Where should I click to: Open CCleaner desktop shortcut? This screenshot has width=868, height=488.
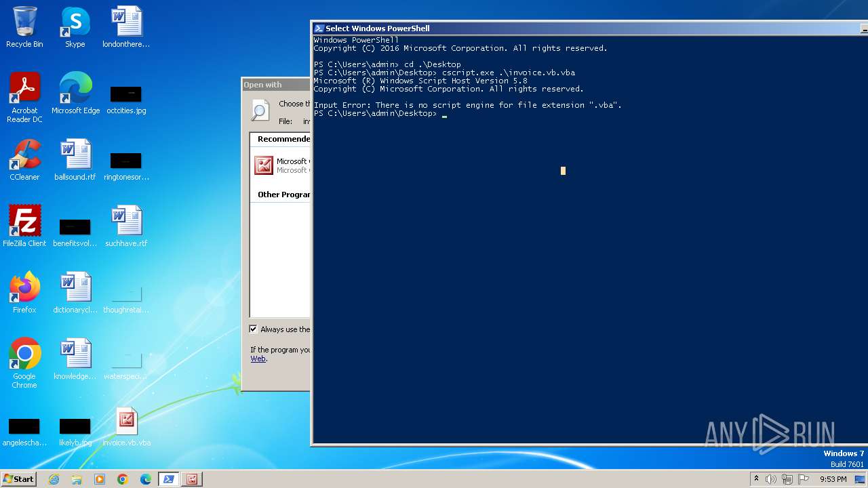[x=24, y=160]
